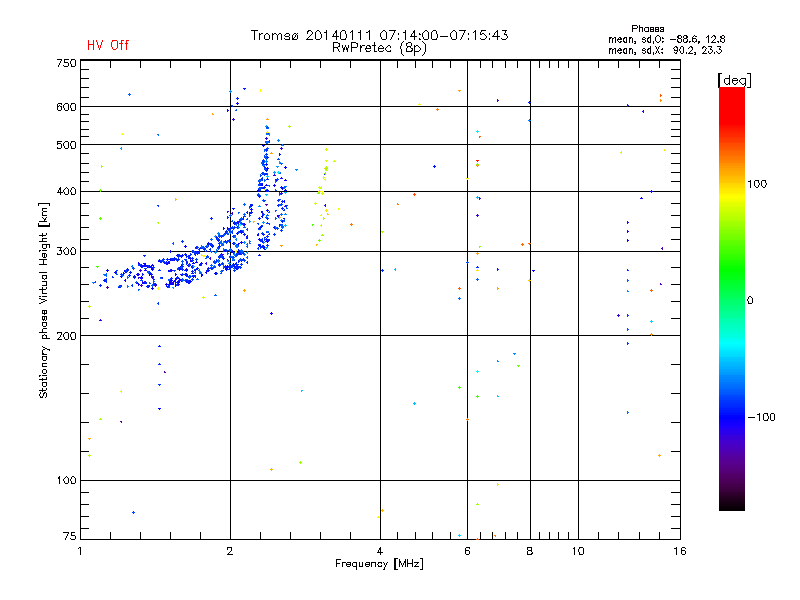
Task: Select the "600" height axis label
Action: click(66, 107)
